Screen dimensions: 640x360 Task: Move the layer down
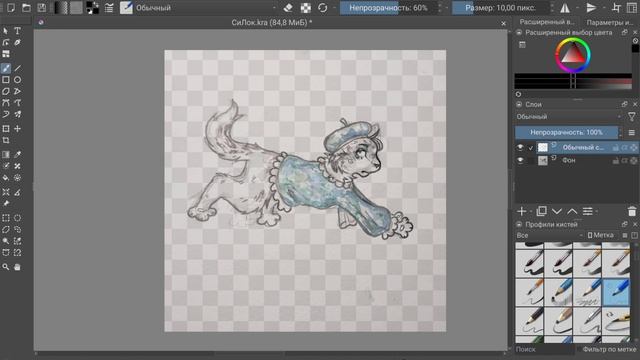tap(557, 211)
